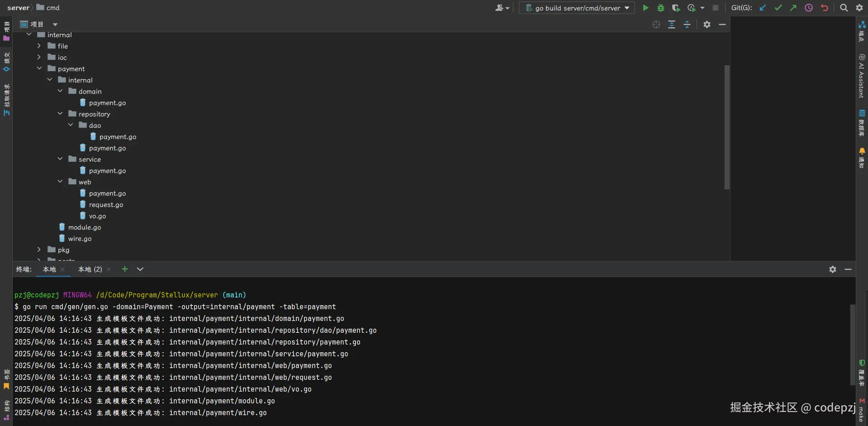Open AI Assistant side panel
The image size is (868, 426).
[862, 76]
